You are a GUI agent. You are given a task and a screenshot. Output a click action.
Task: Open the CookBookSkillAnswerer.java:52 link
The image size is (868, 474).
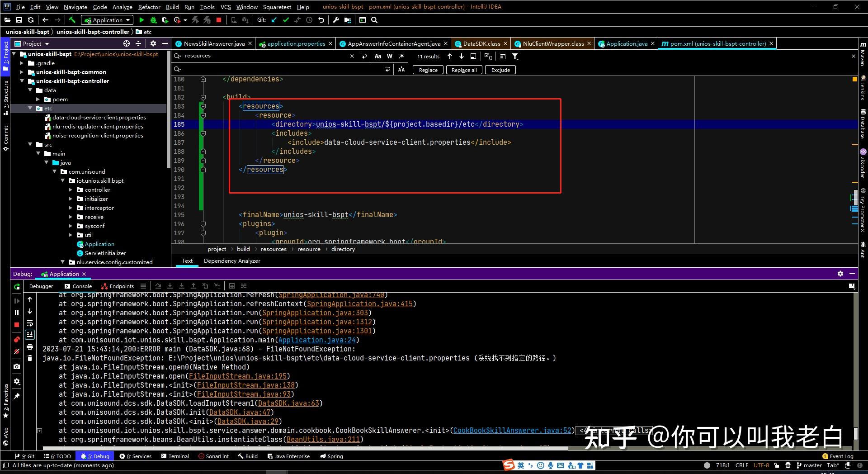513,431
